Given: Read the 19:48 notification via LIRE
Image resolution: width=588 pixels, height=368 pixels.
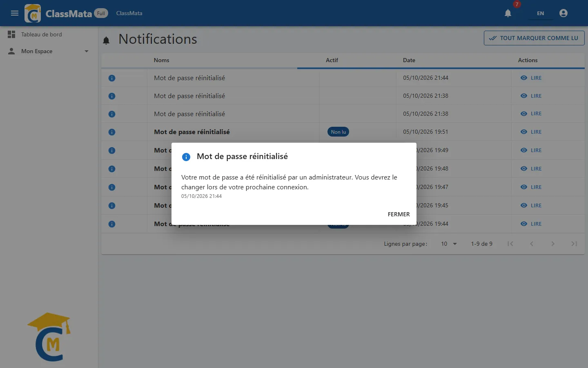Looking at the screenshot, I should pyautogui.click(x=531, y=168).
